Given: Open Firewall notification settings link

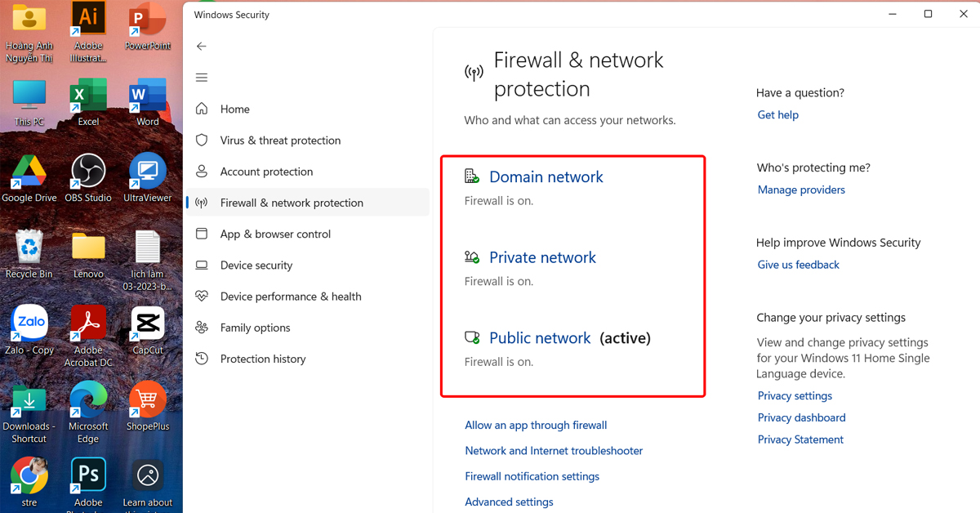Looking at the screenshot, I should [532, 476].
